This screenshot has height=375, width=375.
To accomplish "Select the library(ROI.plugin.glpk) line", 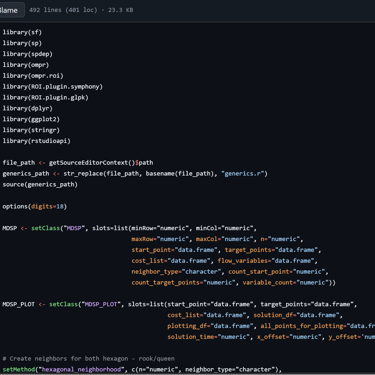I will coord(45,98).
